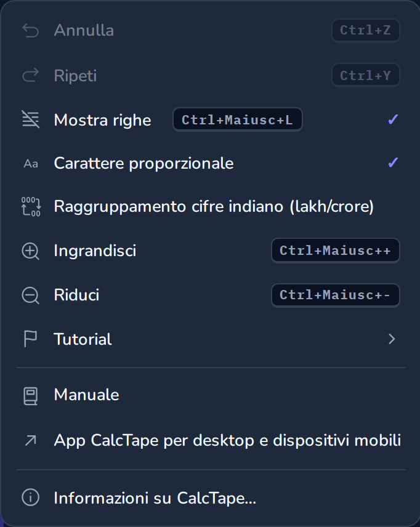Choose the Riduci menu entry
Image resolution: width=420 pixels, height=527 pixels.
[210, 295]
